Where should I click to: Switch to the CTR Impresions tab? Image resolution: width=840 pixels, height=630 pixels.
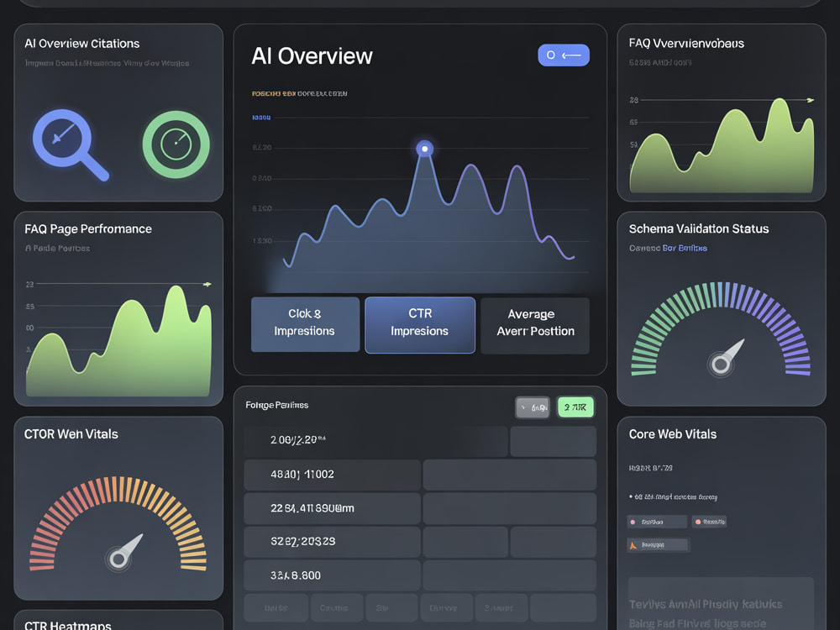pyautogui.click(x=420, y=324)
